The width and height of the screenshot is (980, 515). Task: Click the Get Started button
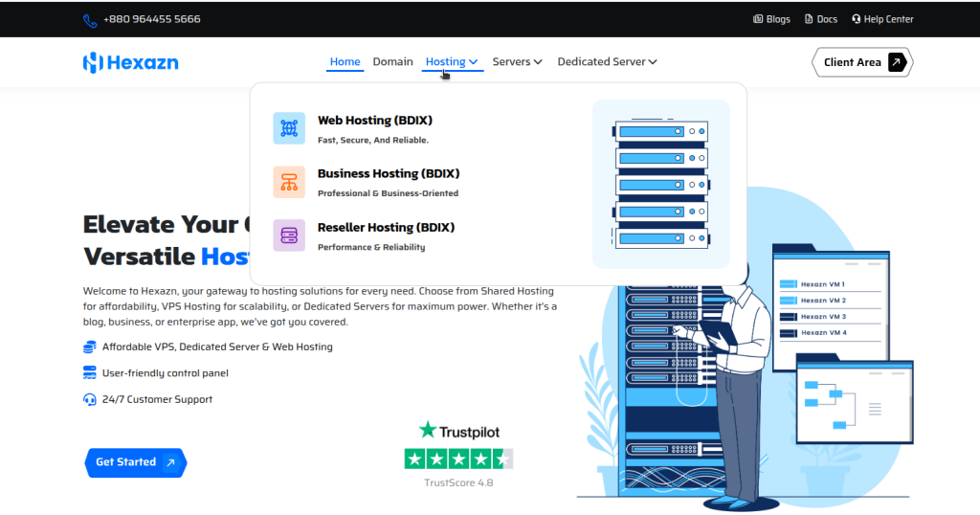[136, 462]
